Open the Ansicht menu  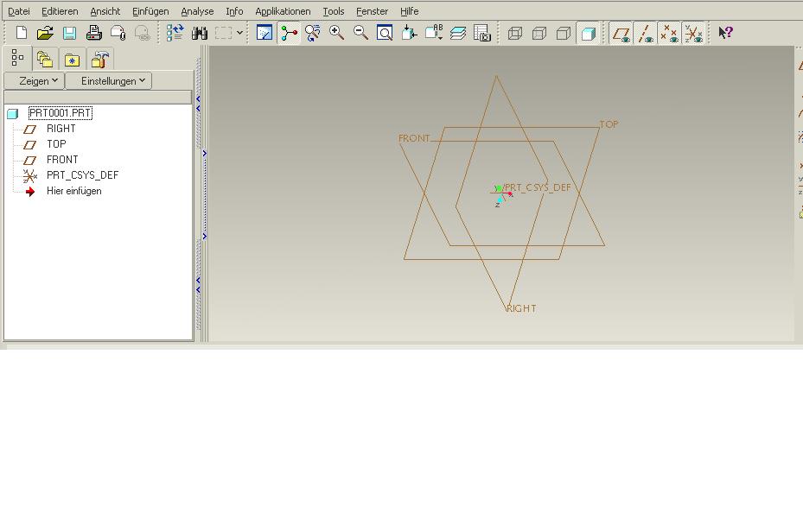pos(105,11)
